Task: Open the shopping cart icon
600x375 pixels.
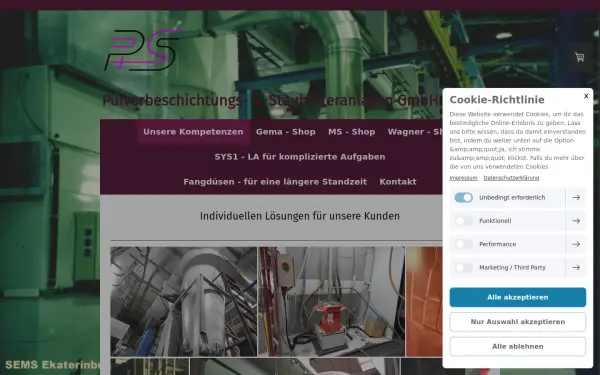Action: point(579,57)
